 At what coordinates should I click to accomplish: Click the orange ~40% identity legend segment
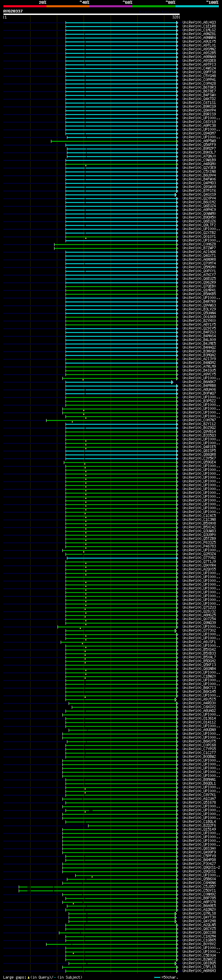coord(68,6)
